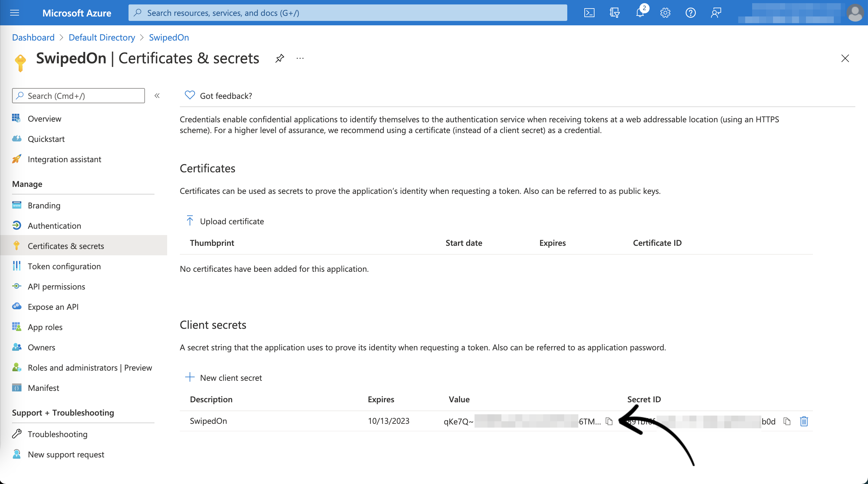Click the Value column header
The image size is (868, 484).
coord(459,399)
